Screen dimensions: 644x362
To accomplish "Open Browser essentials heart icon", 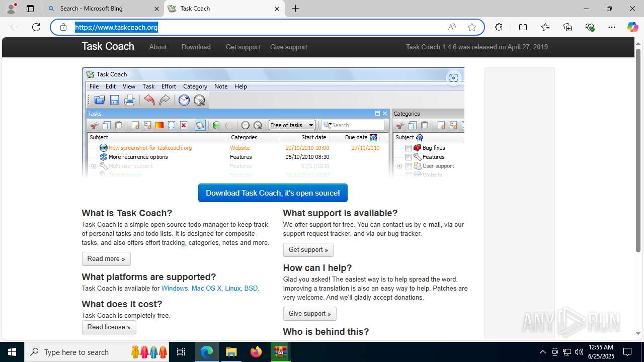I will 590,27.
